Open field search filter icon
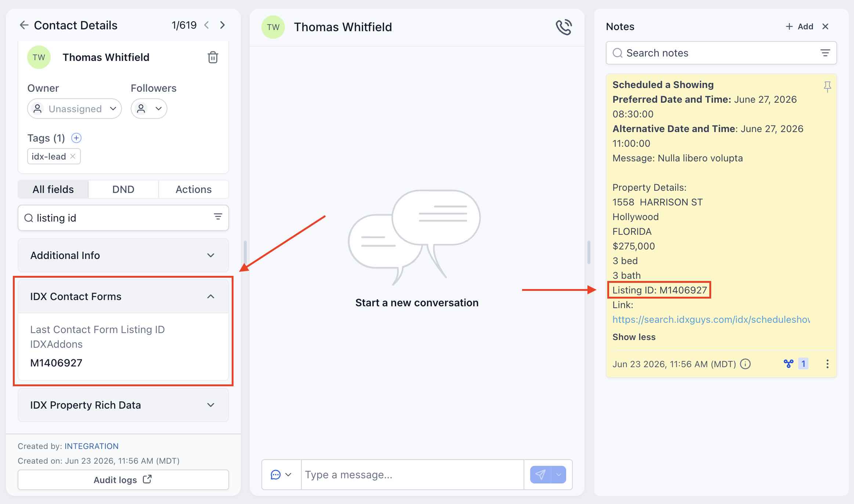This screenshot has height=504, width=854. pos(218,217)
